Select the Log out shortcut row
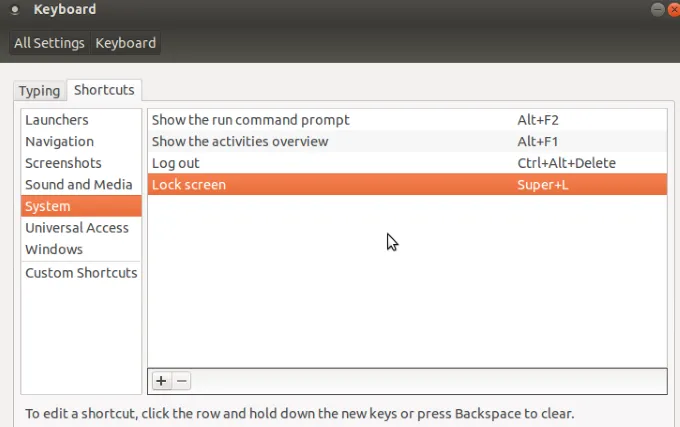The height and width of the screenshot is (427, 680). pyautogui.click(x=176, y=163)
